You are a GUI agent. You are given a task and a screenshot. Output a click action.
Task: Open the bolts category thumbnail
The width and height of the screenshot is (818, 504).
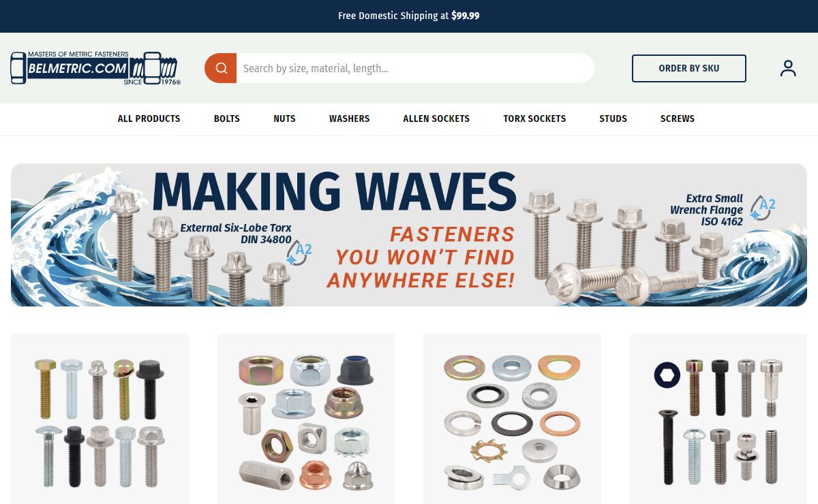[x=100, y=419]
